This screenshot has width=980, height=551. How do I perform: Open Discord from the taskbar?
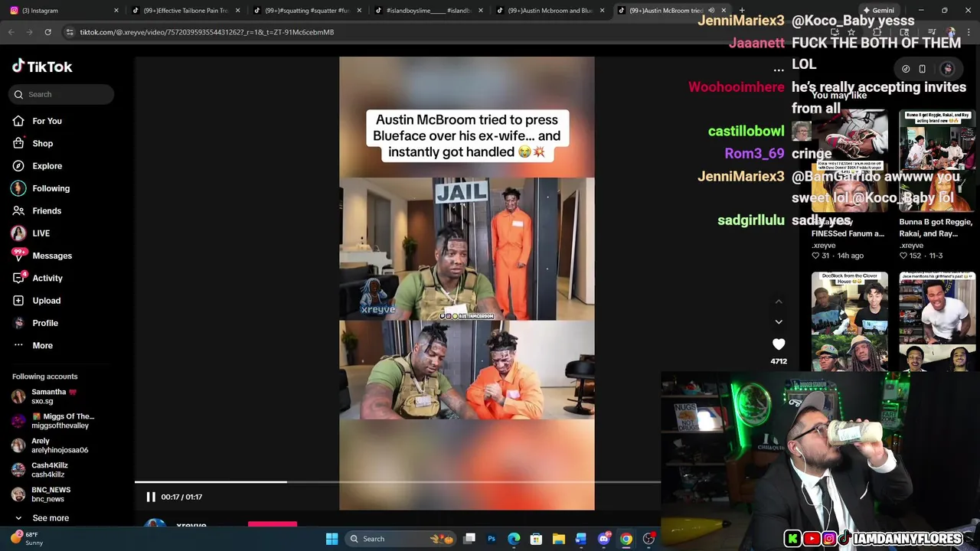[603, 539]
